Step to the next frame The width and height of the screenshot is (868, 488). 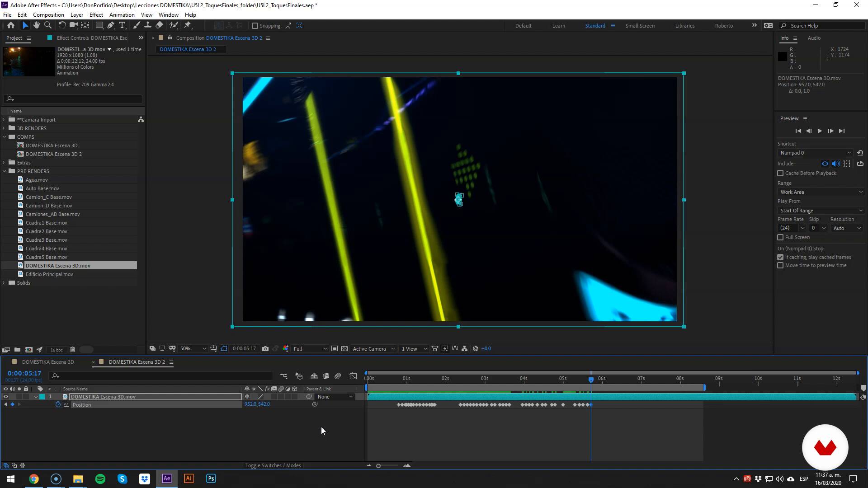click(x=830, y=131)
